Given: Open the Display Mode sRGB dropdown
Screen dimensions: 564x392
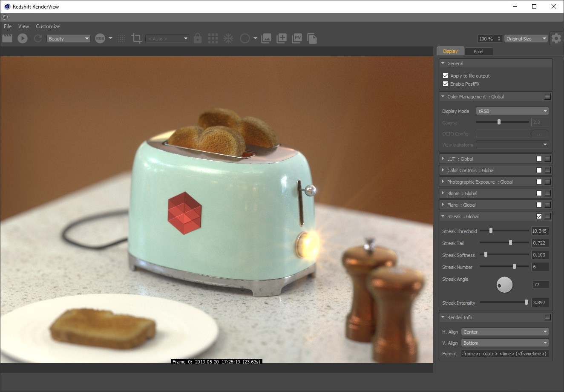Looking at the screenshot, I should [512, 111].
